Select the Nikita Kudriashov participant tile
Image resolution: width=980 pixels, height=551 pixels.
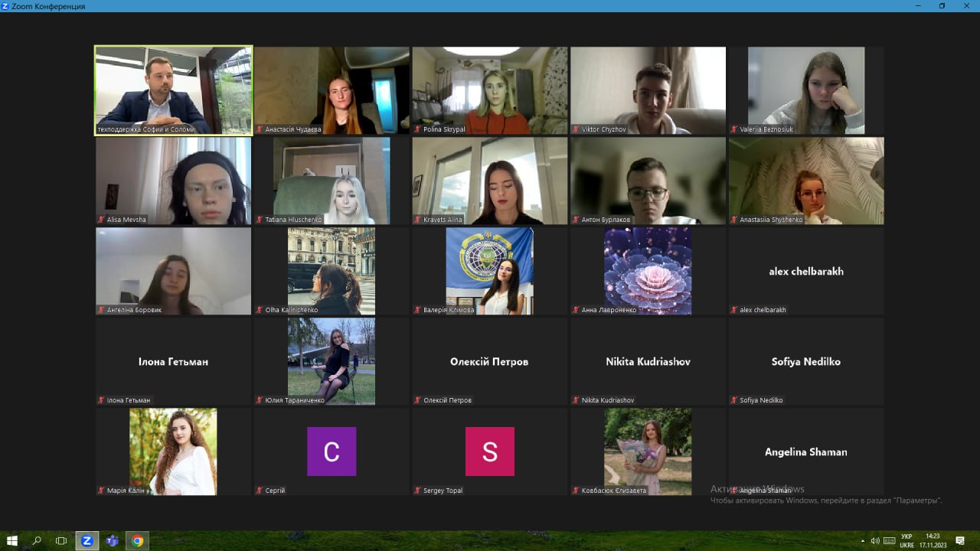pos(648,361)
